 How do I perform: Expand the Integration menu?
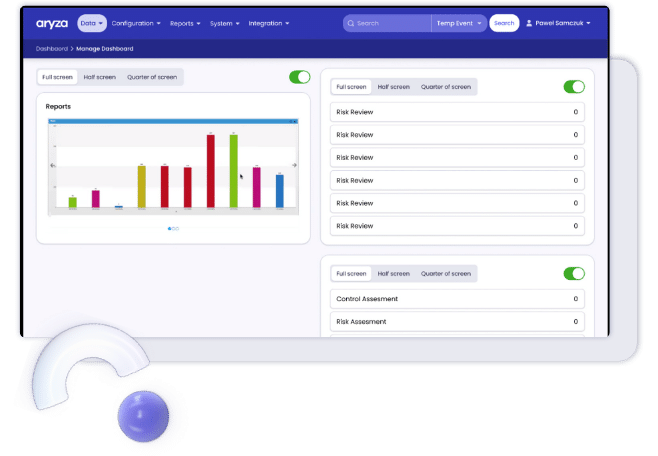pos(269,23)
